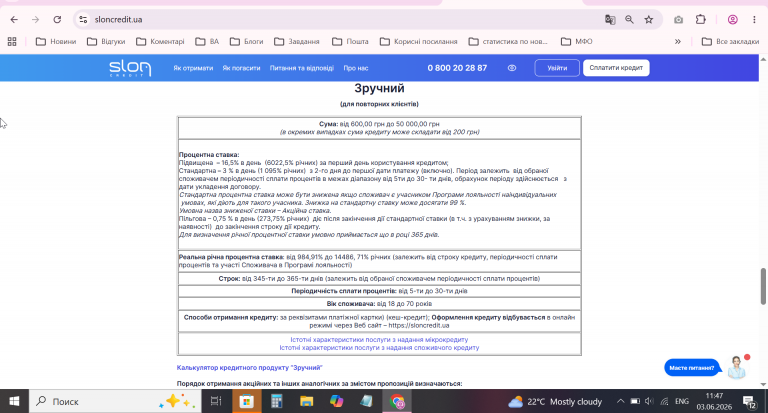768x413 pixels.
Task: Open the статистика по нов... bookmarks folder
Action: (508, 42)
